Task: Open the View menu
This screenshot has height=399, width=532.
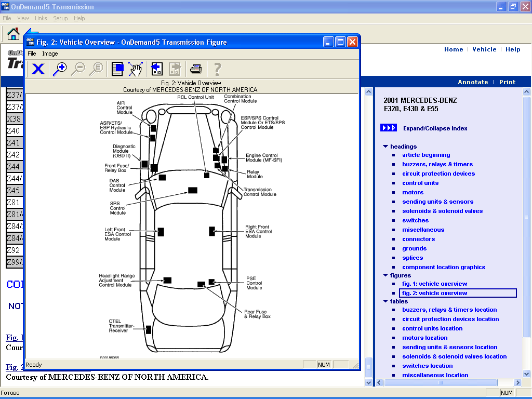Action: coord(23,18)
